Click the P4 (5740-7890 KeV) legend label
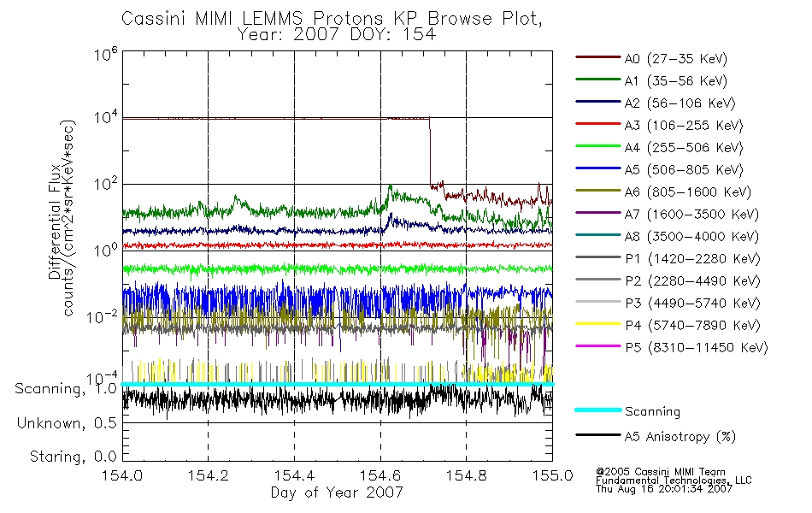Viewport: 812px width, 513px height. click(692, 326)
